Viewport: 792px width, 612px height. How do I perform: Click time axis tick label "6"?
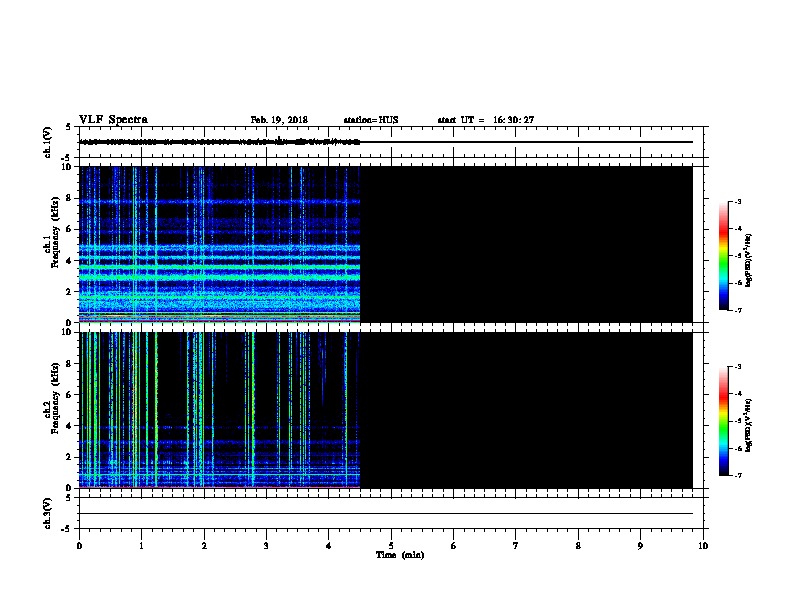point(453,545)
